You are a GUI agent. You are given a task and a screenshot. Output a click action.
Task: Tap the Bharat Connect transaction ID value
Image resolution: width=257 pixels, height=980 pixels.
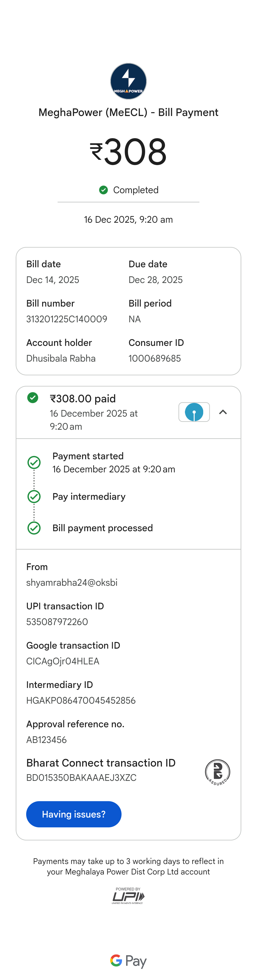coord(81,778)
